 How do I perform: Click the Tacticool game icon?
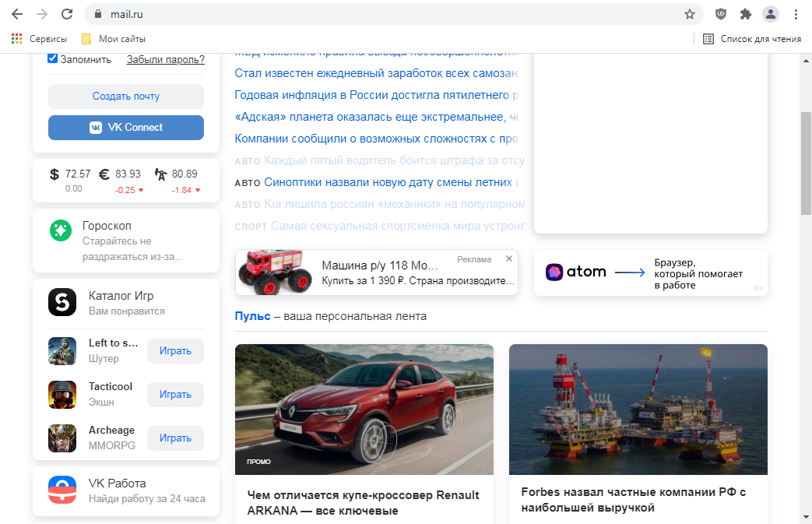[x=62, y=395]
